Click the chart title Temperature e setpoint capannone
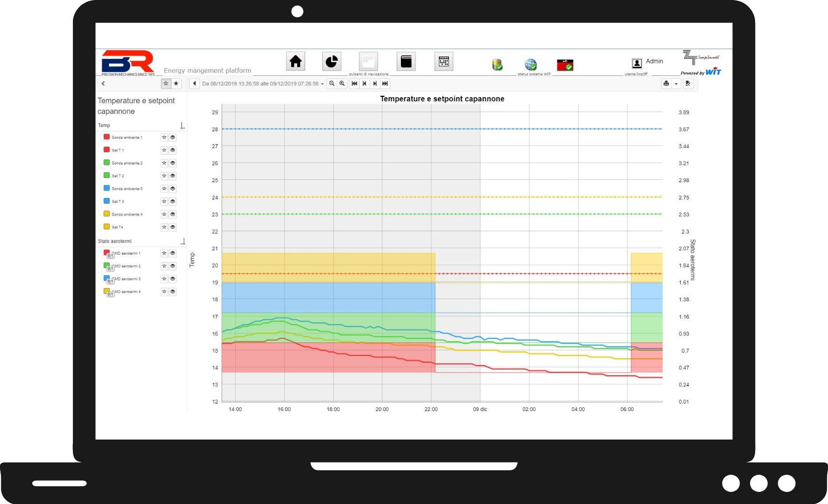This screenshot has height=504, width=828. click(x=442, y=99)
